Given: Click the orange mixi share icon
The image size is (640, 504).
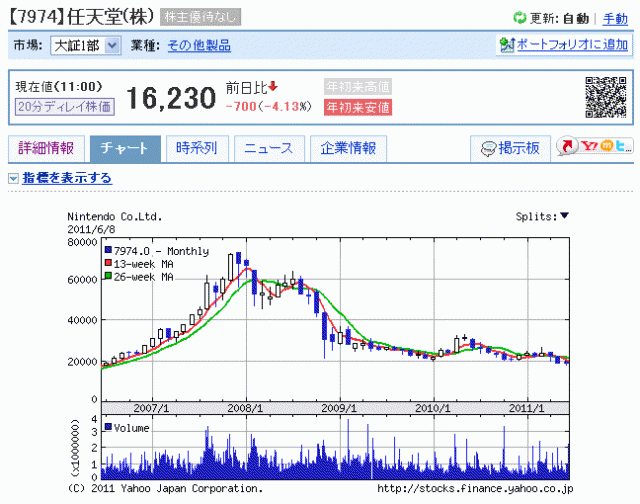Looking at the screenshot, I should click(606, 146).
